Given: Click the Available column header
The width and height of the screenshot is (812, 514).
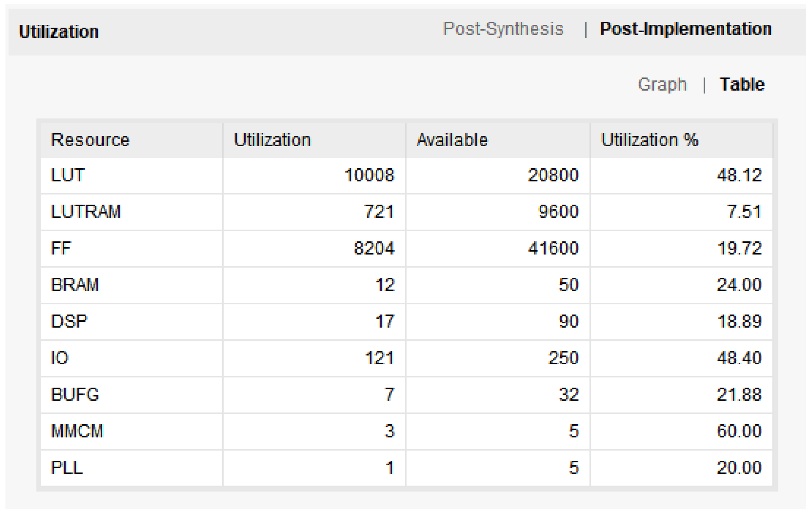Looking at the screenshot, I should [x=452, y=140].
